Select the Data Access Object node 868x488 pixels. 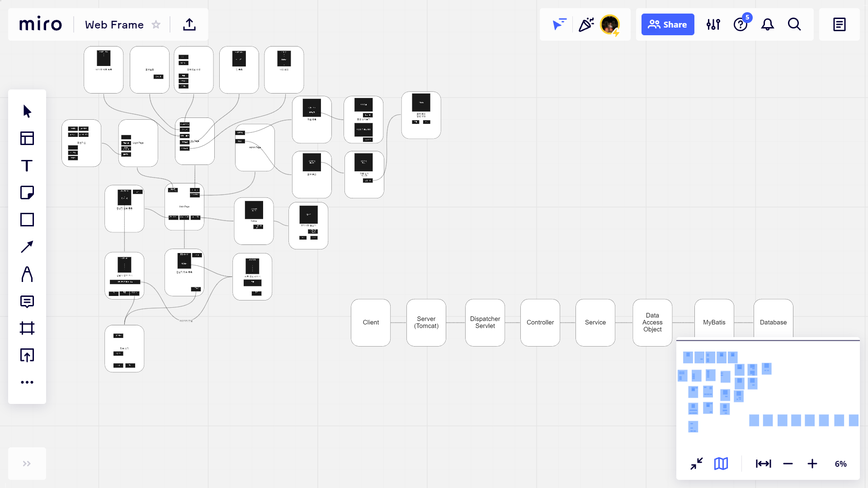point(652,323)
